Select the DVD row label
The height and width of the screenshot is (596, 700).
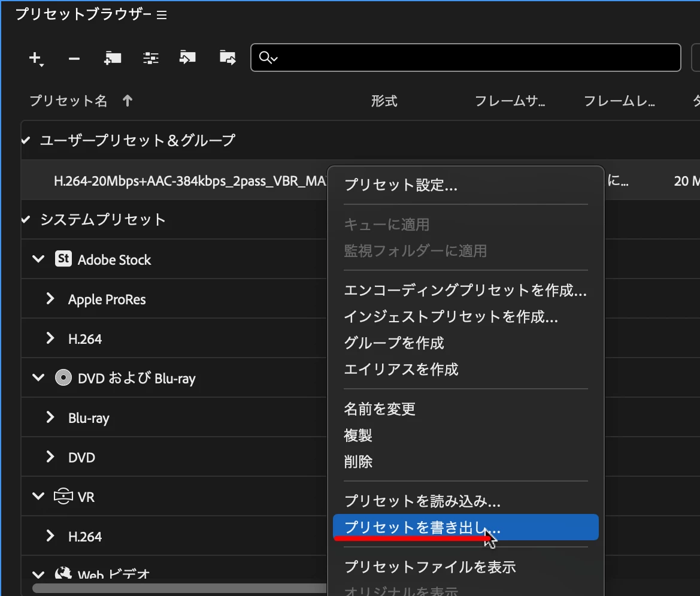[x=81, y=458]
